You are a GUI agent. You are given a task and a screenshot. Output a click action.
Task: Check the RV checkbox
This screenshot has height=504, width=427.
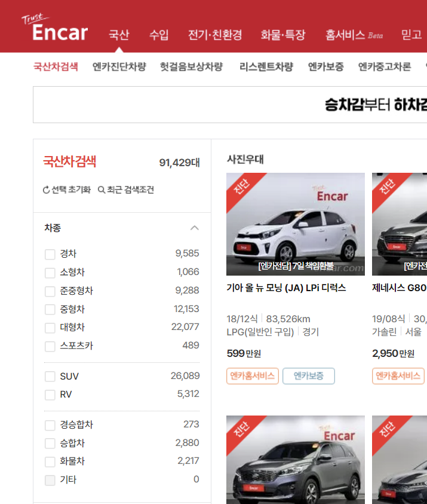tap(50, 395)
